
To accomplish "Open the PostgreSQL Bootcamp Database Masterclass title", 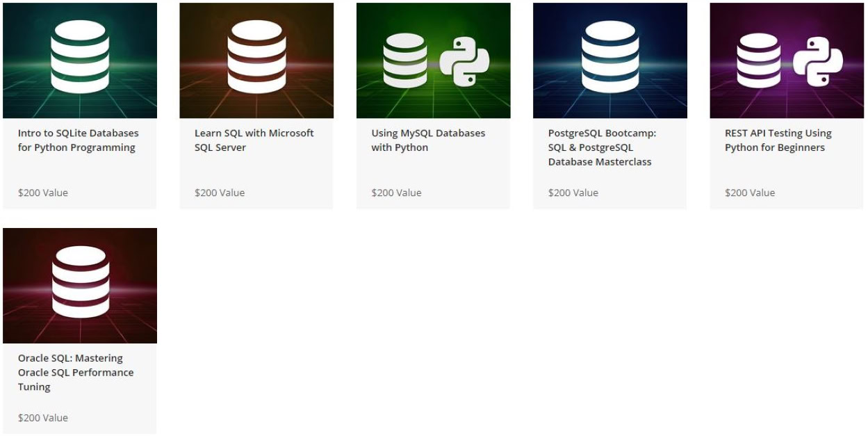I will pos(602,147).
